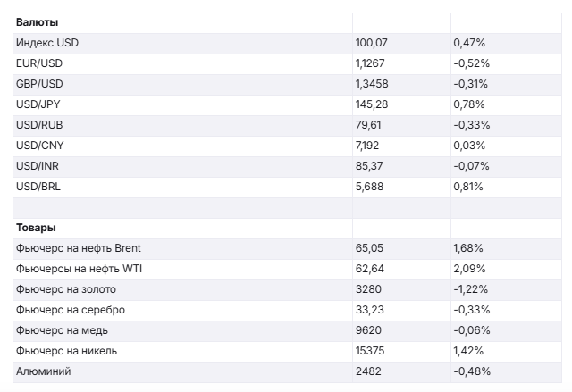The image size is (572, 392).
Task: Select the Алюминий row label
Action: (43, 371)
